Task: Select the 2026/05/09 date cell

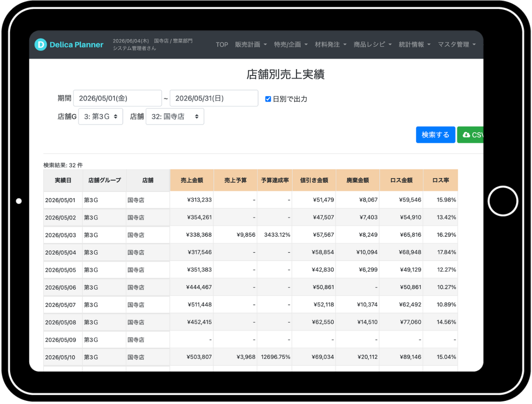Action: 63,340
